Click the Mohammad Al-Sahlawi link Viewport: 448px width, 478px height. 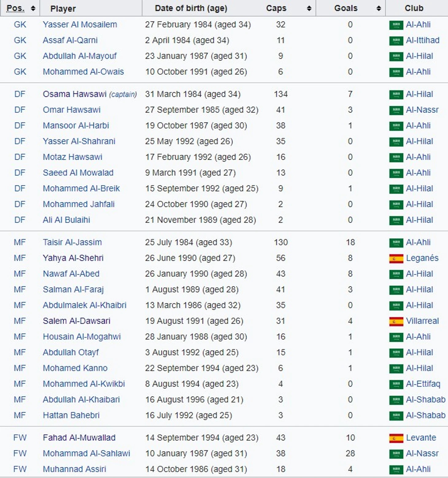pyautogui.click(x=87, y=453)
